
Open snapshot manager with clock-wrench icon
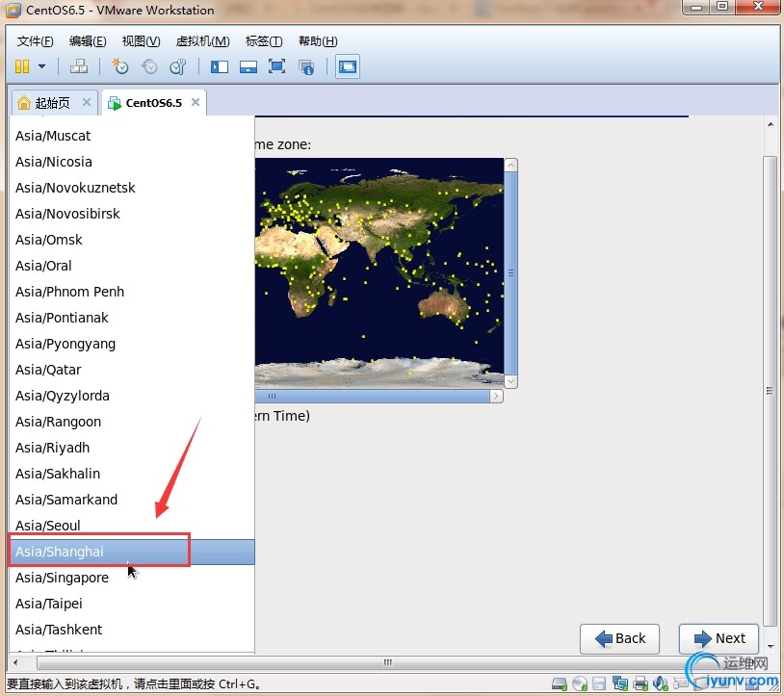pos(178,66)
